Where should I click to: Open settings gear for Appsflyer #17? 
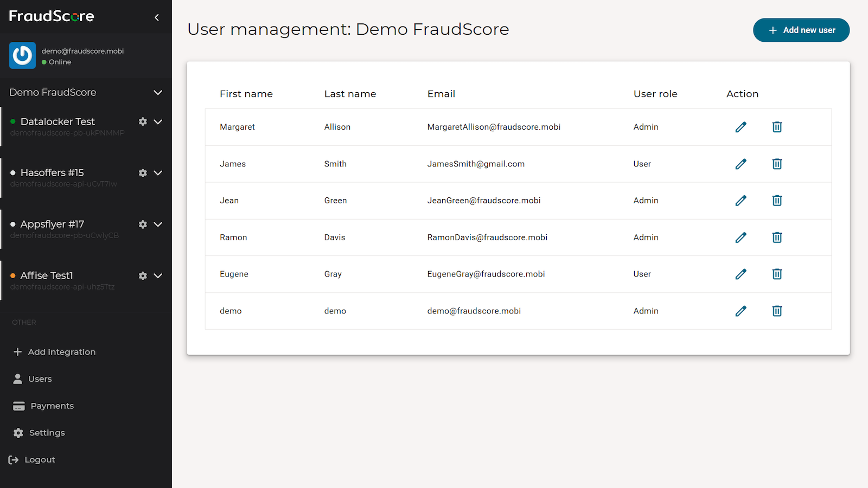pos(143,224)
